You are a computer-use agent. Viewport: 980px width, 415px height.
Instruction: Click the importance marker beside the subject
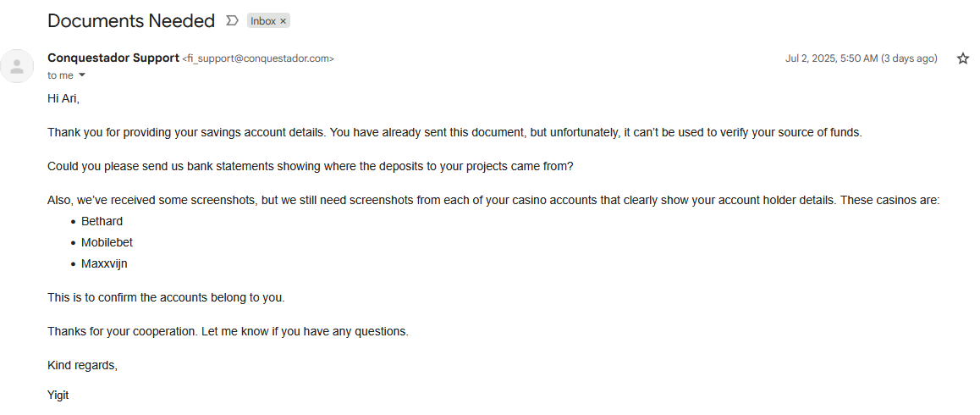(x=232, y=21)
